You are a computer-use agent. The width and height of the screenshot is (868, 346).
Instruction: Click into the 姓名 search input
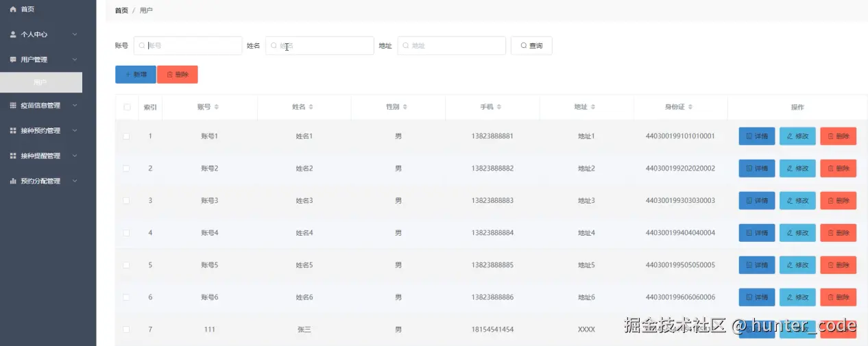tap(320, 46)
